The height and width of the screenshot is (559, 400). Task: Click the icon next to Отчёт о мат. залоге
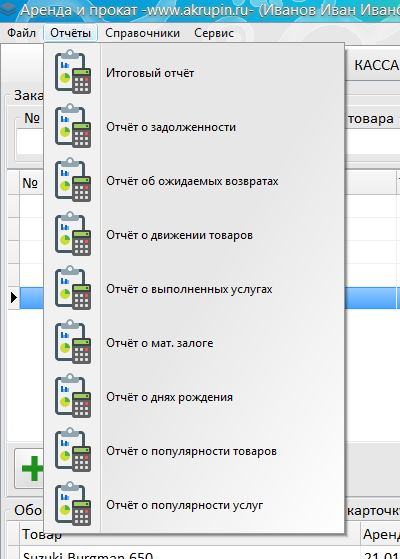tap(73, 342)
